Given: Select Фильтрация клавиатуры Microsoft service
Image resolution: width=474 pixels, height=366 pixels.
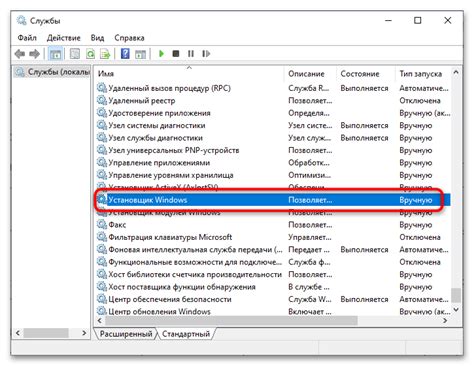Looking at the screenshot, I should point(273,237).
